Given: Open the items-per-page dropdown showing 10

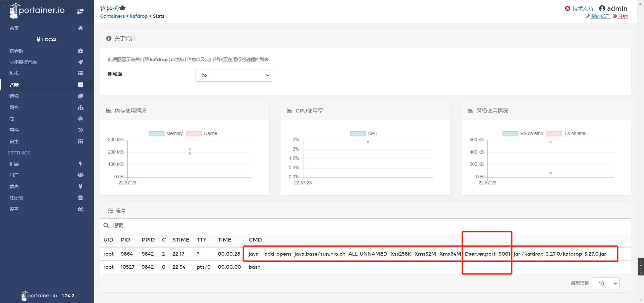Looking at the screenshot, I should 605,284.
